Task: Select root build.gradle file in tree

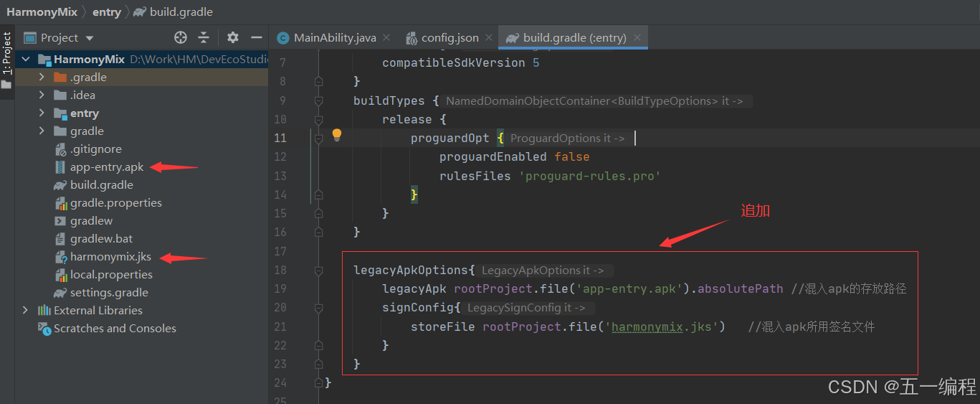Action: tap(101, 184)
